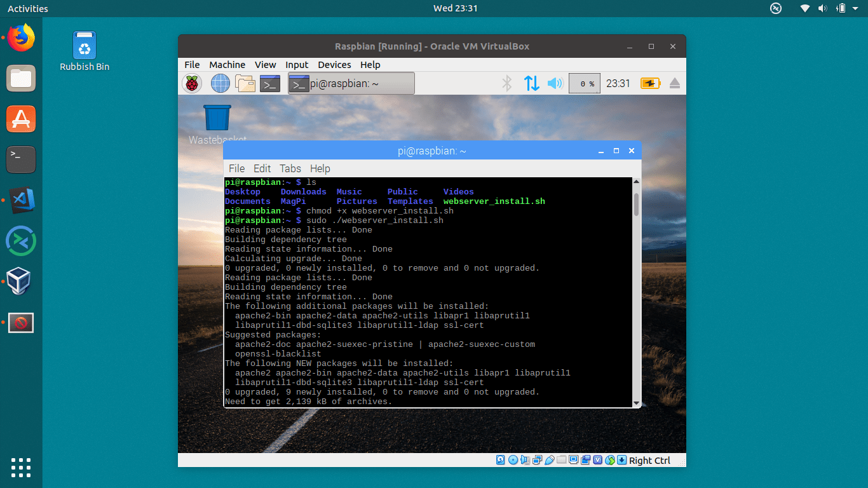
Task: Start a new Terminal from the Raspbian taskbar
Action: (269, 83)
